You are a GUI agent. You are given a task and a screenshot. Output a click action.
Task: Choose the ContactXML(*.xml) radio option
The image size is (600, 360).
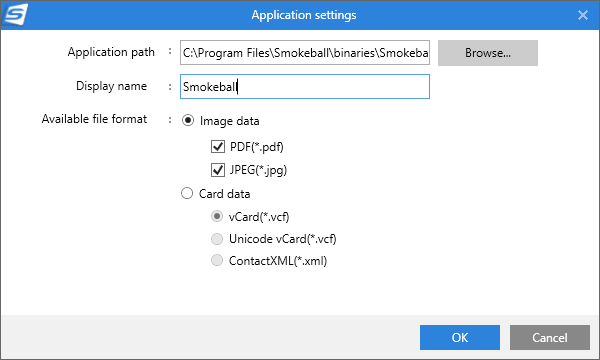pos(217,261)
